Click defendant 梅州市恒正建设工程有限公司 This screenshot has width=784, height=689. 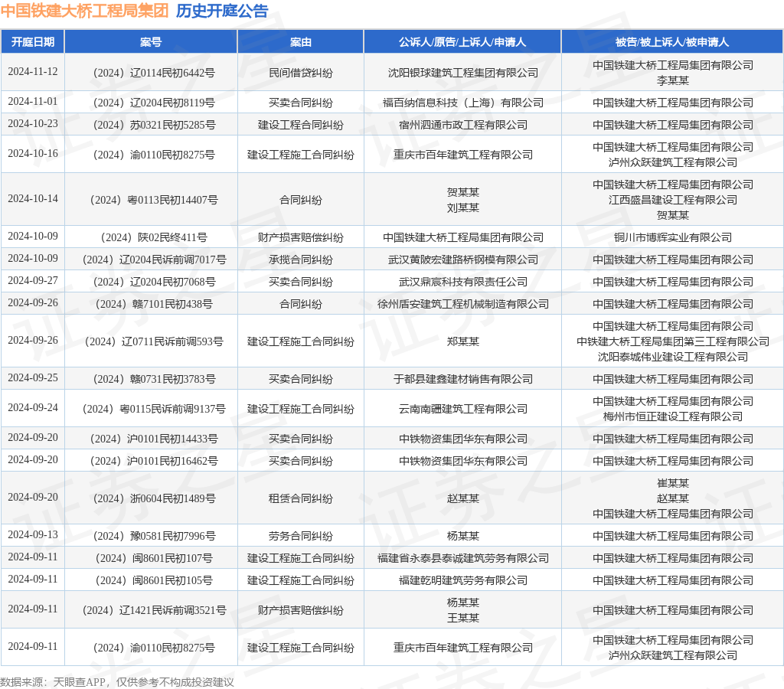(672, 416)
